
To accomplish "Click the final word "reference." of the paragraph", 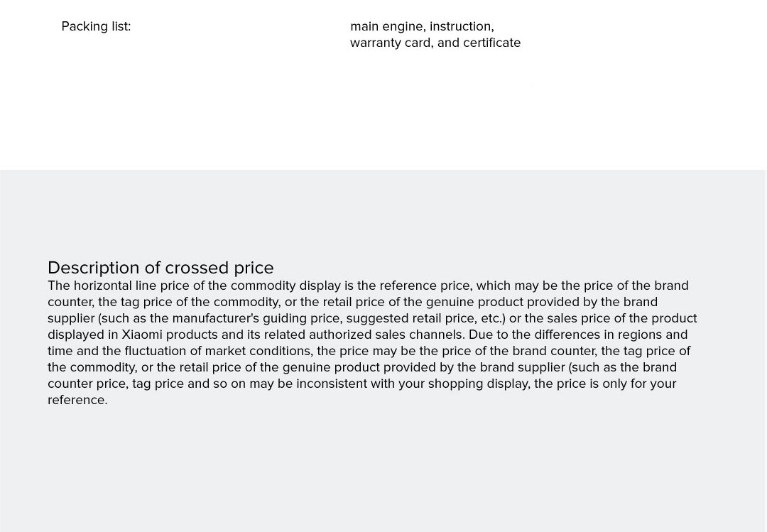I will click(x=77, y=400).
